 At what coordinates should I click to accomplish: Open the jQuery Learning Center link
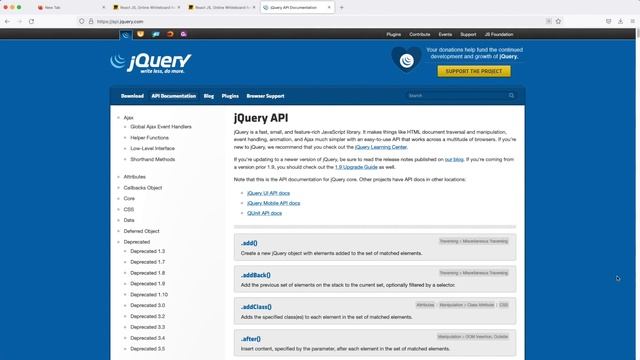tap(381, 147)
